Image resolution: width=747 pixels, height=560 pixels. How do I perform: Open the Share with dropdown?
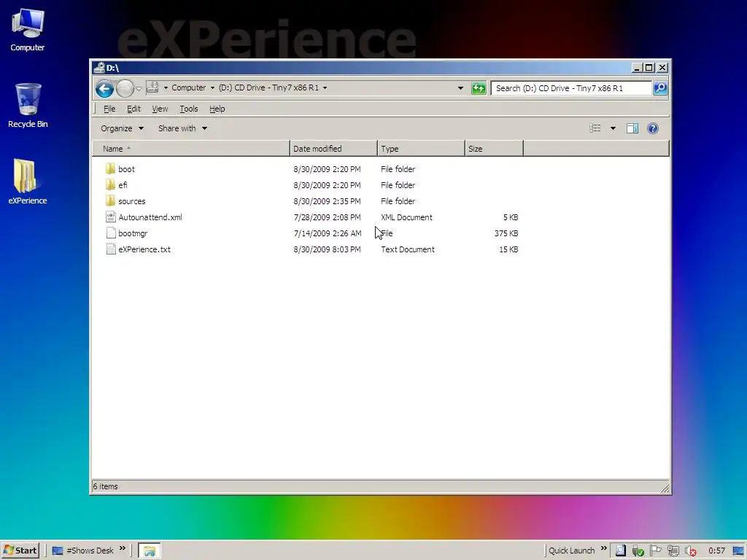point(182,128)
